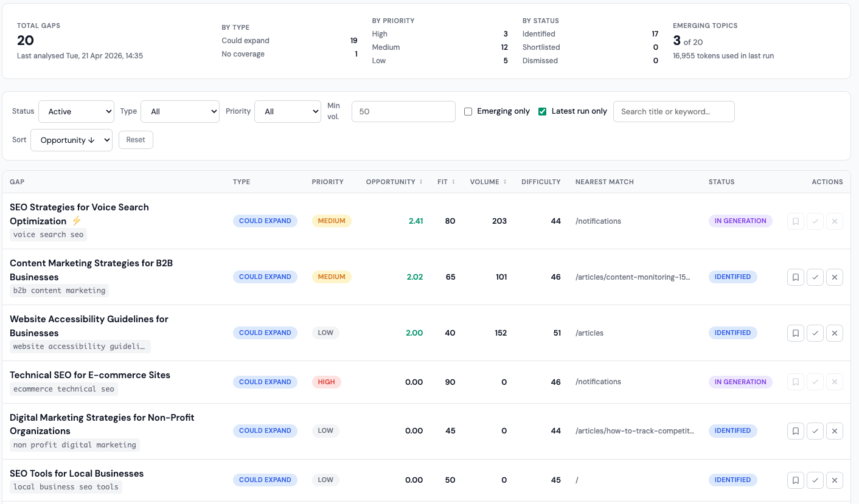Bookmark the Website Accessibility Guidelines gap
This screenshot has width=859, height=504.
click(x=796, y=333)
